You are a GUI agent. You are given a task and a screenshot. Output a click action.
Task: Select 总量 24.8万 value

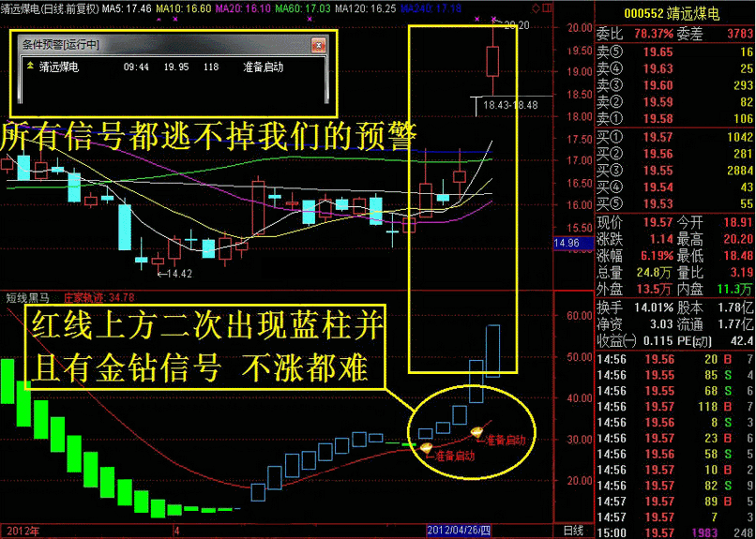pyautogui.click(x=654, y=272)
